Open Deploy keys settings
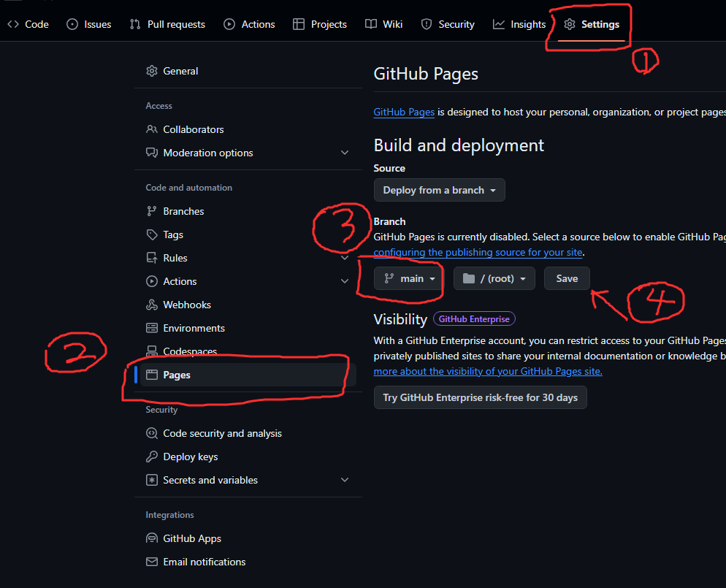The height and width of the screenshot is (588, 726). pyautogui.click(x=248, y=457)
